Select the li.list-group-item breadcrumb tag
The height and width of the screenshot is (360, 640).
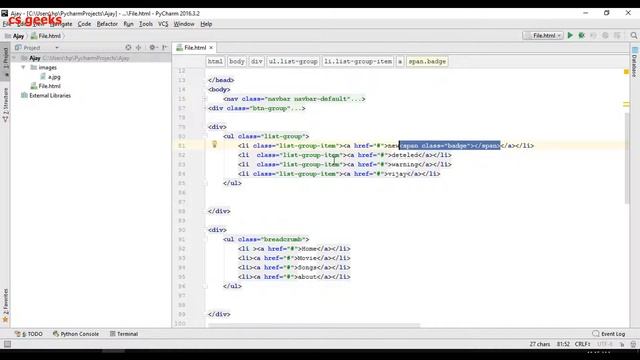(358, 62)
